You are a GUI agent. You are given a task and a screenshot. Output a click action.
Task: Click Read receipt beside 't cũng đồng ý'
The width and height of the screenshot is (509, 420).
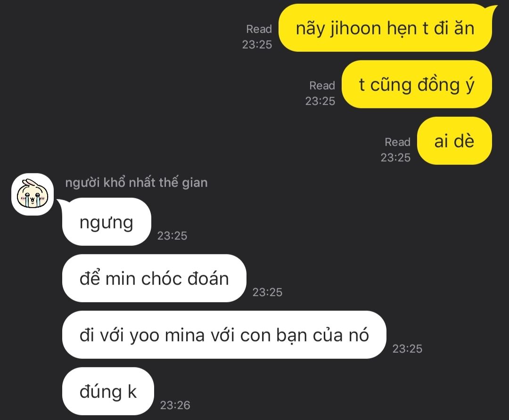tap(322, 86)
